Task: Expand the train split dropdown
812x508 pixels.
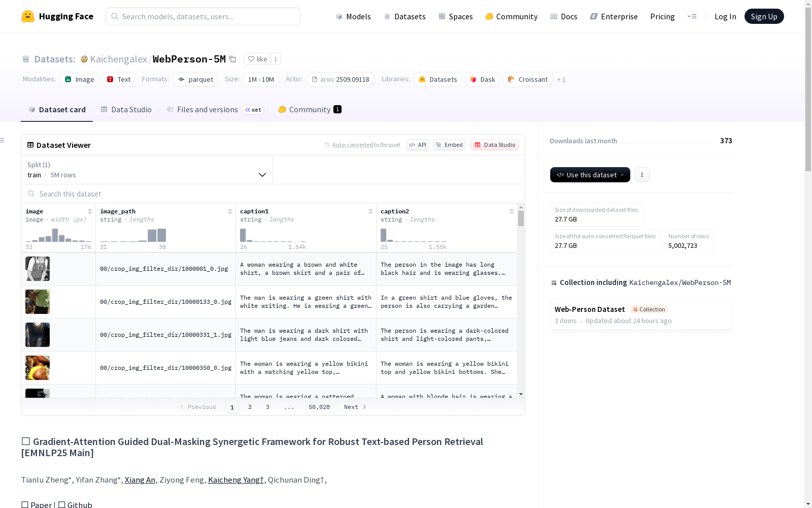Action: [147, 170]
